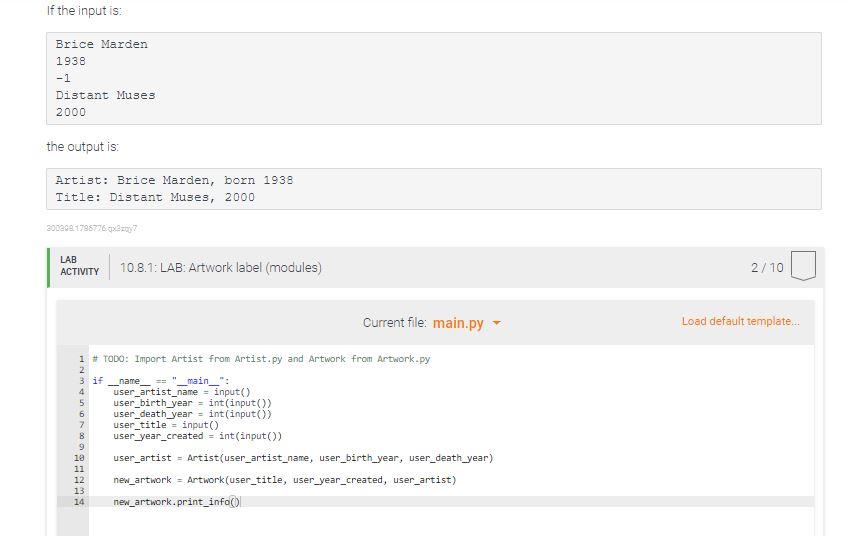Viewport: 846px width, 536px height.
Task: Click the new_artwork.print_info() line
Action: click(176, 502)
